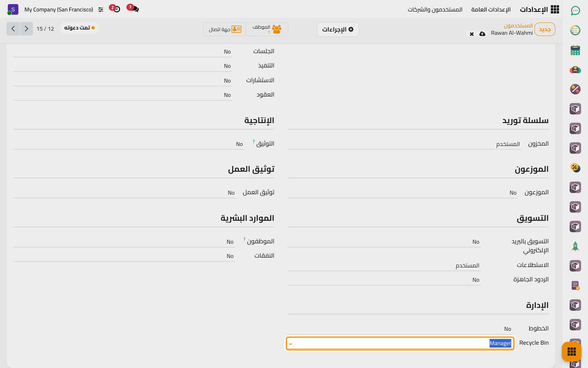Open the الجلسات access dropdown
The image size is (588, 368).
[x=123, y=52]
